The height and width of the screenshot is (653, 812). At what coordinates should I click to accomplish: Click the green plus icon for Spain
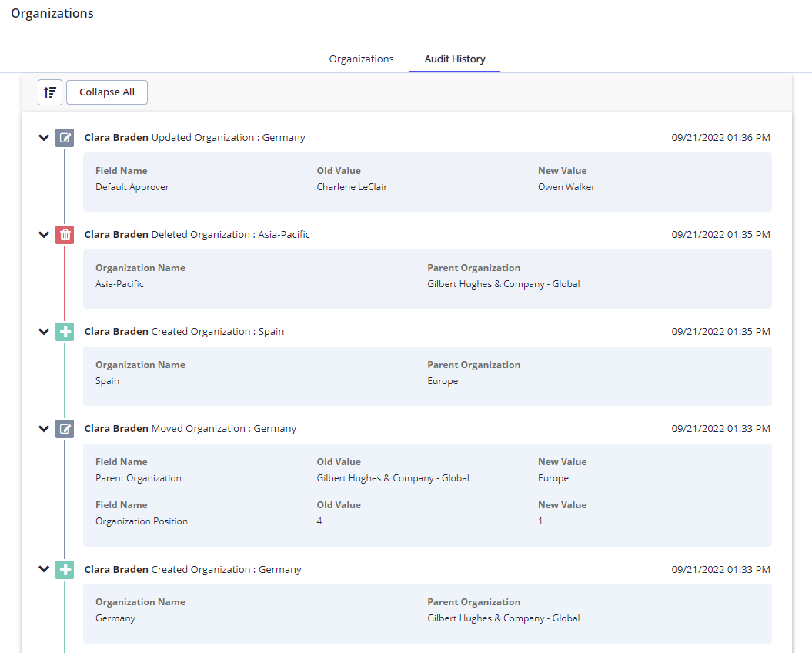(x=65, y=332)
